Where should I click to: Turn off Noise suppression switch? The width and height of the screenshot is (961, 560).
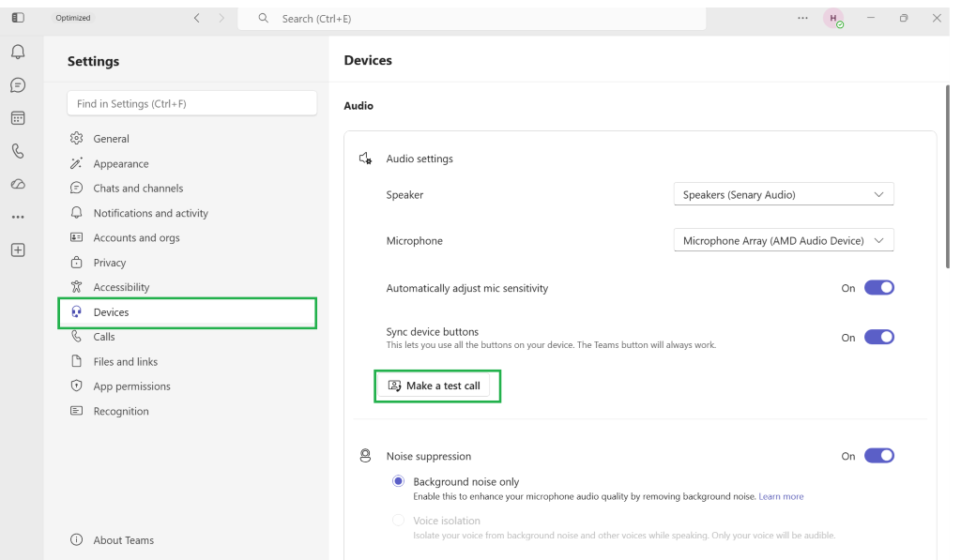[x=879, y=456]
